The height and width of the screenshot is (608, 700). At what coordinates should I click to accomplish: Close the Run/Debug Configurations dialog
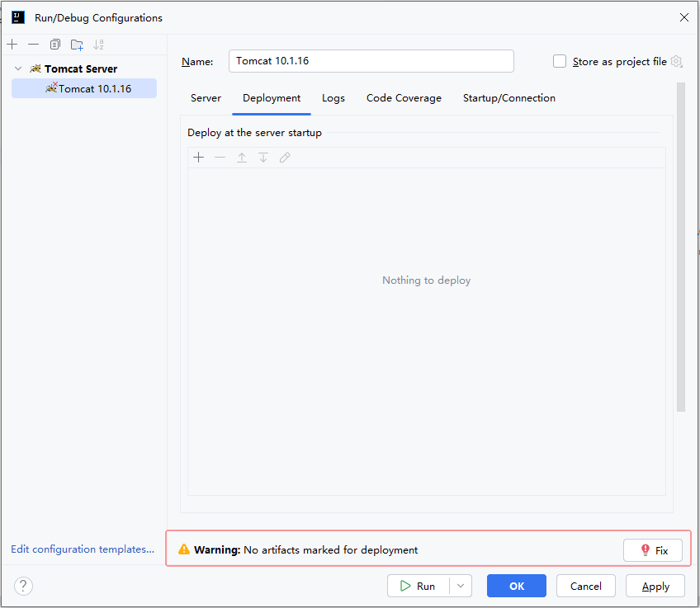click(x=684, y=17)
